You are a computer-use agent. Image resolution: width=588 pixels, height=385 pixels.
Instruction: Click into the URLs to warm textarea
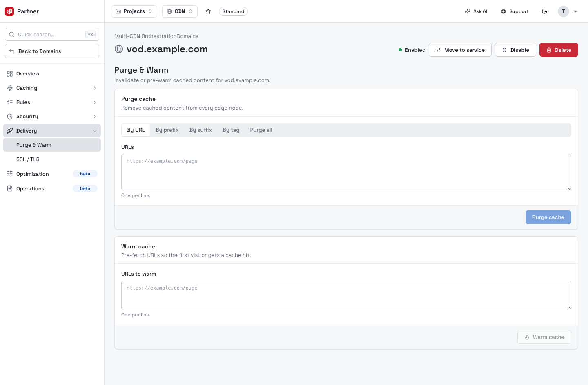(346, 295)
